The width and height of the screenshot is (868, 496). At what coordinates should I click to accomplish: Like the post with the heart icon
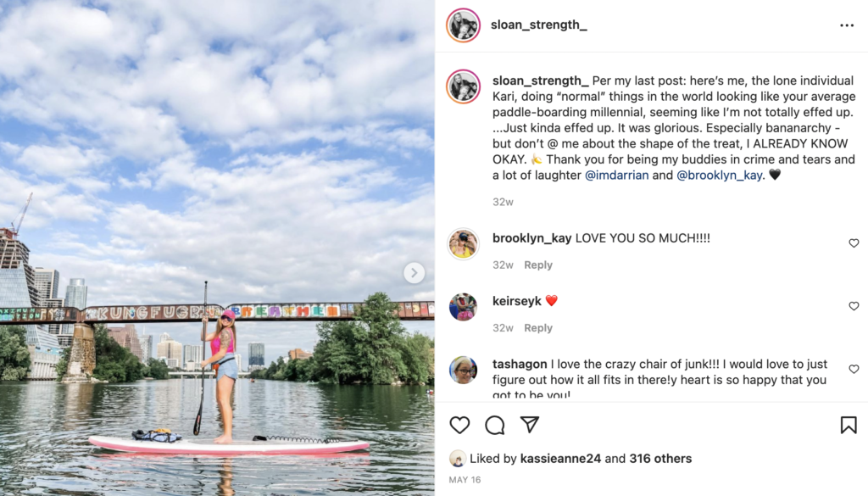[459, 425]
